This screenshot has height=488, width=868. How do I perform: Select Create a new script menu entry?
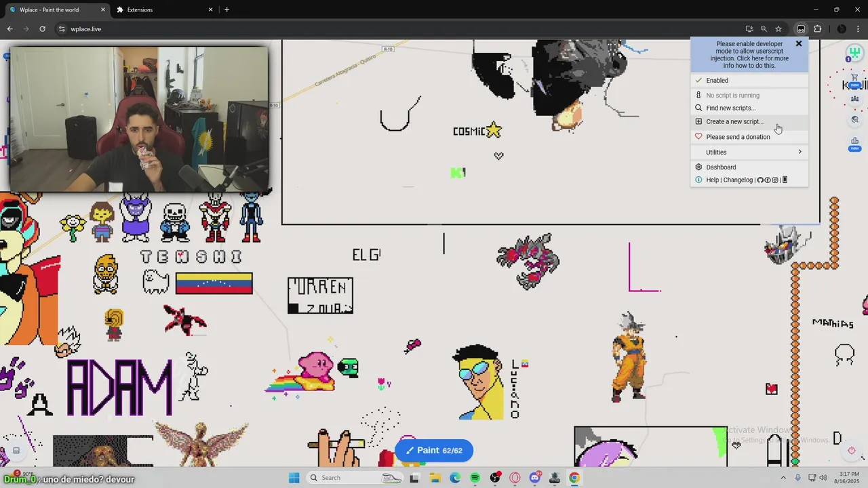click(x=749, y=122)
